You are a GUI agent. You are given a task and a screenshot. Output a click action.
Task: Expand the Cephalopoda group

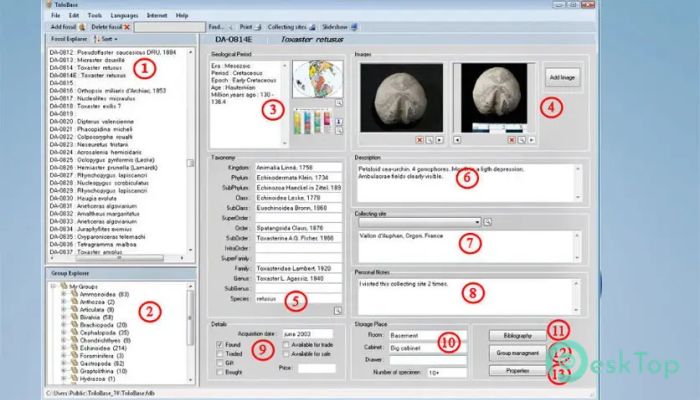[x=63, y=333]
